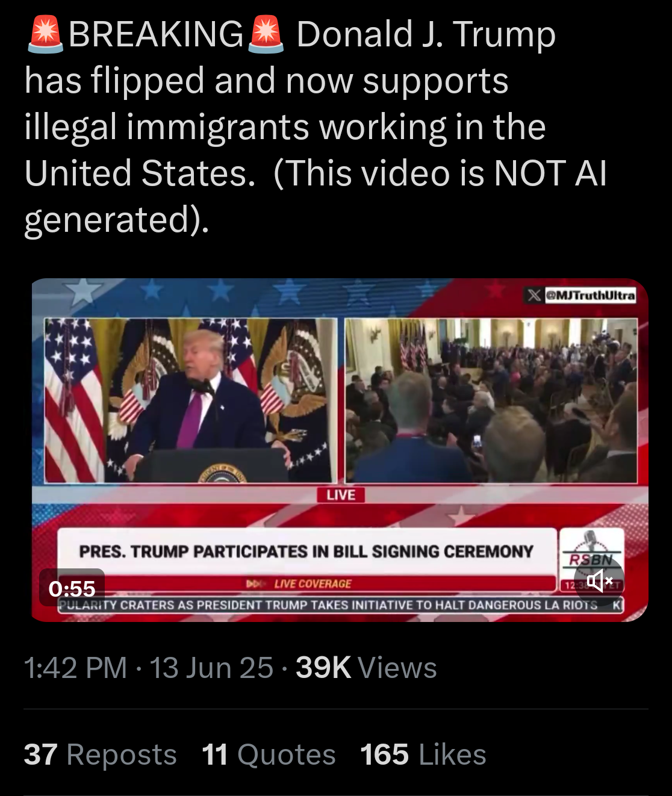
Task: Click the 1:42 PM timestamp
Action: pyautogui.click(x=76, y=668)
